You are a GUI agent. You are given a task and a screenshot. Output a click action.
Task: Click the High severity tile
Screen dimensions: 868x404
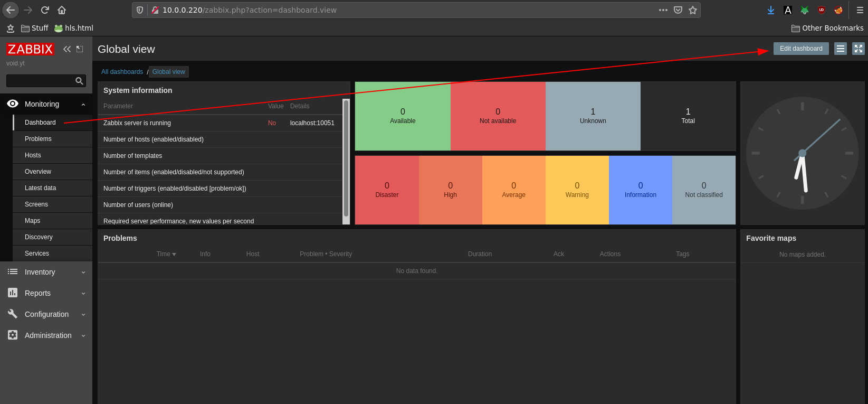coord(451,190)
